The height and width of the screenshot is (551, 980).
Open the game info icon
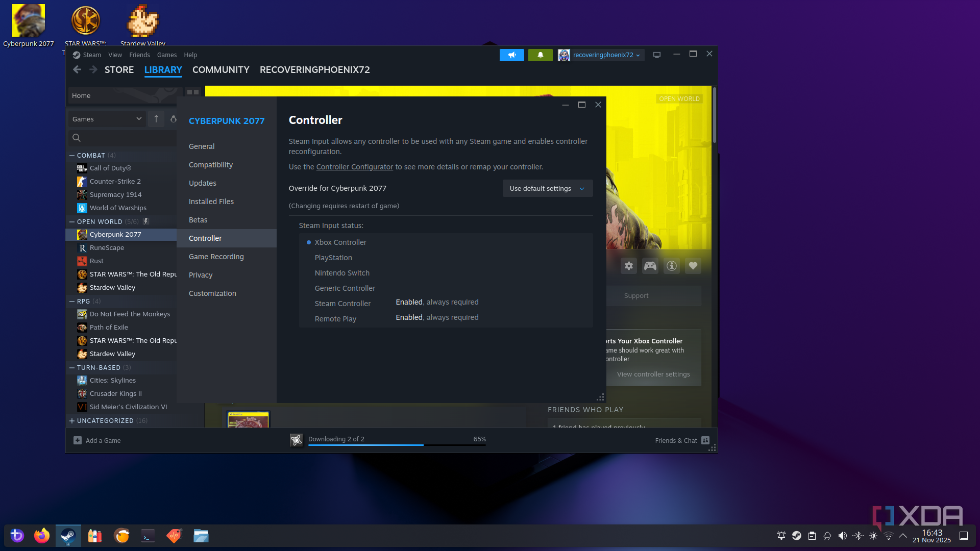pos(672,266)
